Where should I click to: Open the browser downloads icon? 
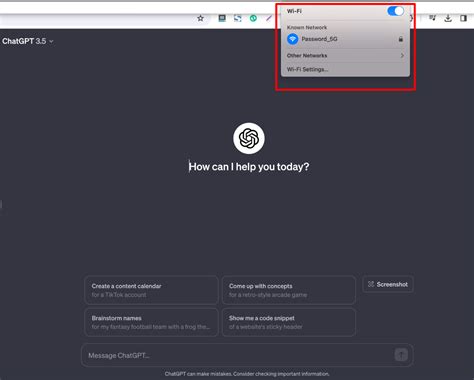pos(448,18)
